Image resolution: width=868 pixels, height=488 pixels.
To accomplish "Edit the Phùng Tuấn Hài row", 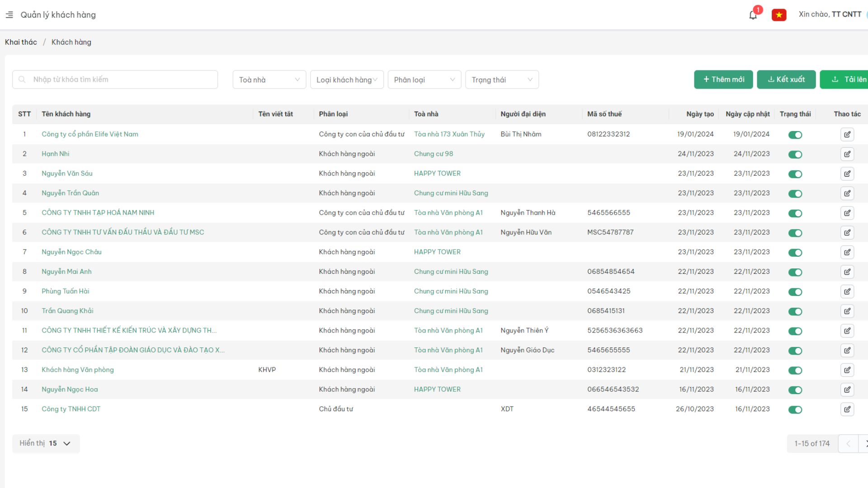I will 847,291.
